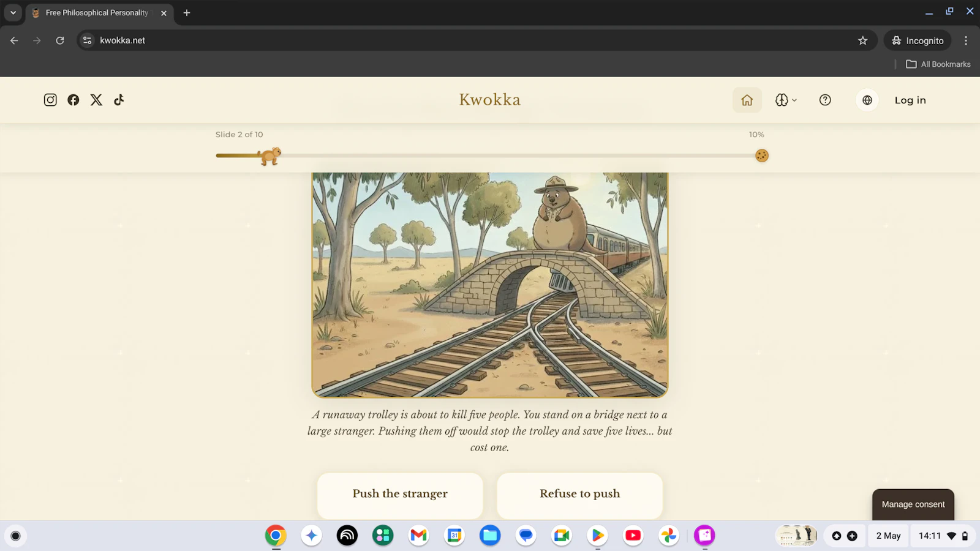
Task: Bookmark this page with star icon
Action: click(863, 40)
